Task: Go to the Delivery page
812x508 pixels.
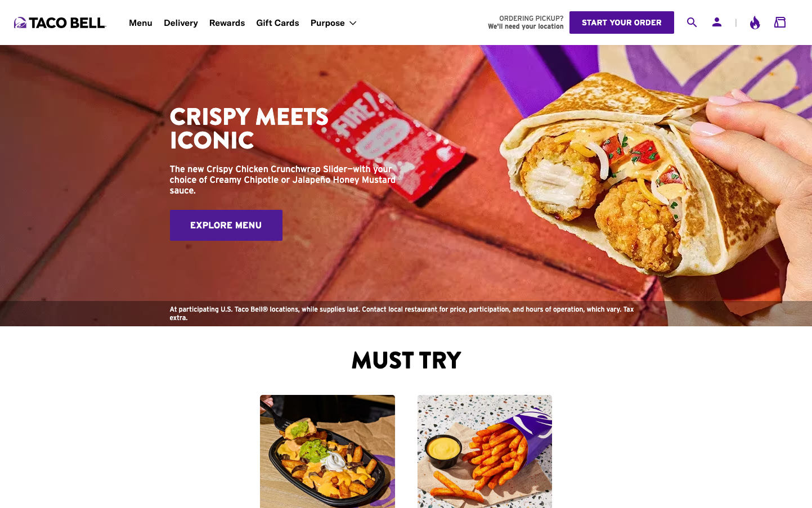Action: click(181, 23)
